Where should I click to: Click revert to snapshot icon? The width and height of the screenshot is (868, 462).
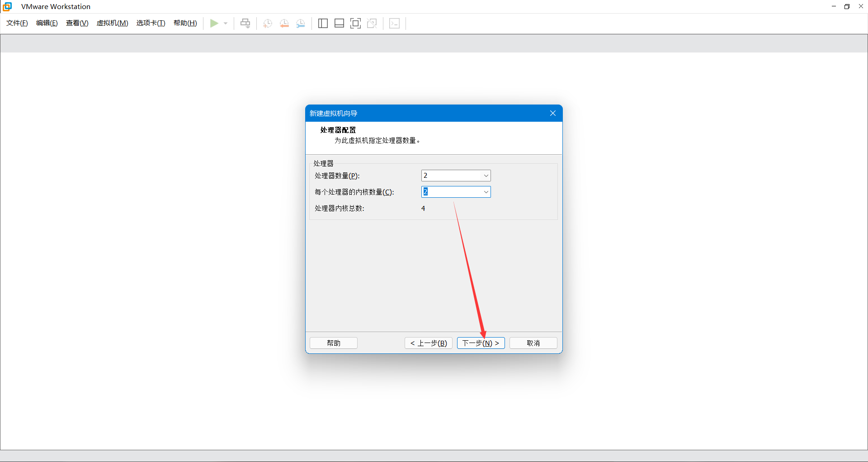pyautogui.click(x=284, y=23)
